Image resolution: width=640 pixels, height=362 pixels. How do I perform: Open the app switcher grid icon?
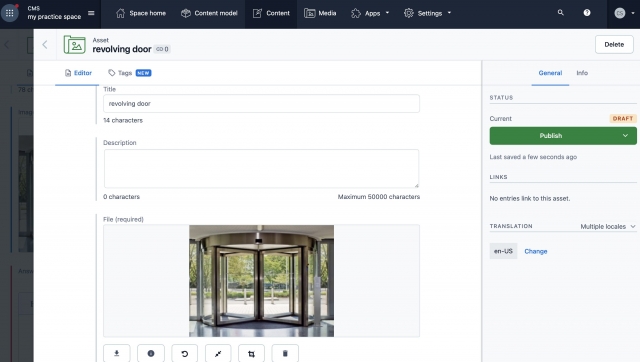9,13
